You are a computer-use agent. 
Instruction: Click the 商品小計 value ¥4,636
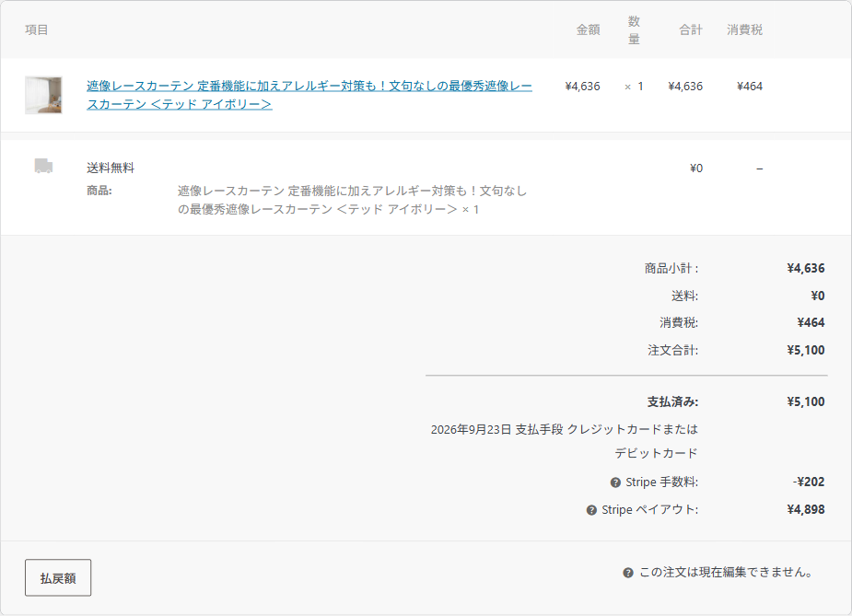806,268
